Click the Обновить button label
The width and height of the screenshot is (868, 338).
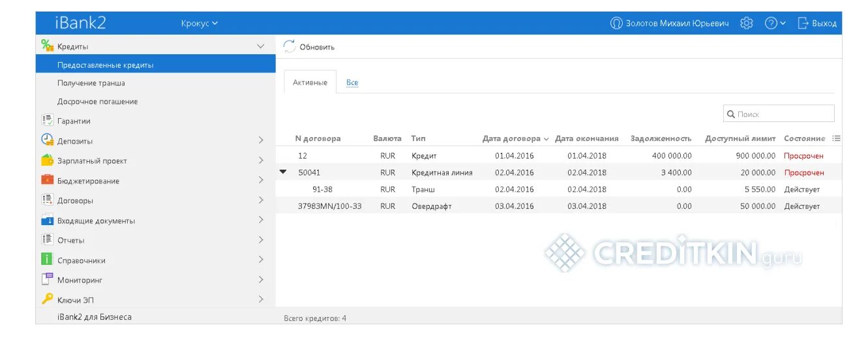[317, 47]
